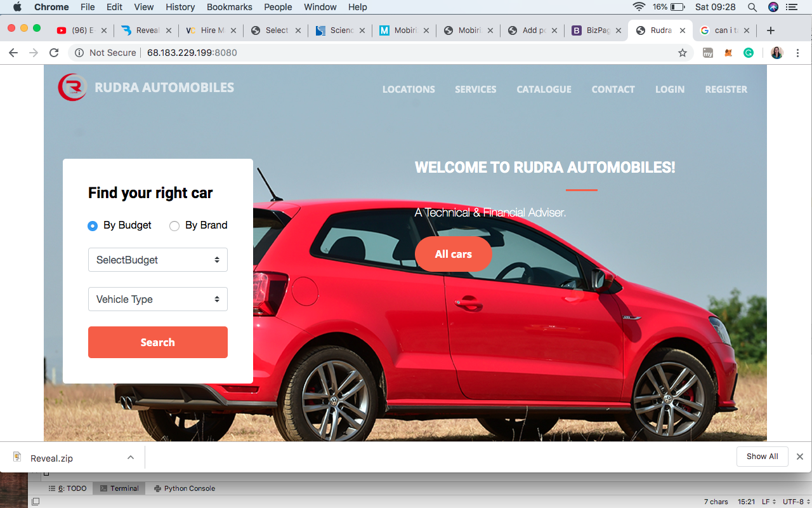Switch to the Science tab
Viewport: 812px width, 508px height.
click(339, 30)
